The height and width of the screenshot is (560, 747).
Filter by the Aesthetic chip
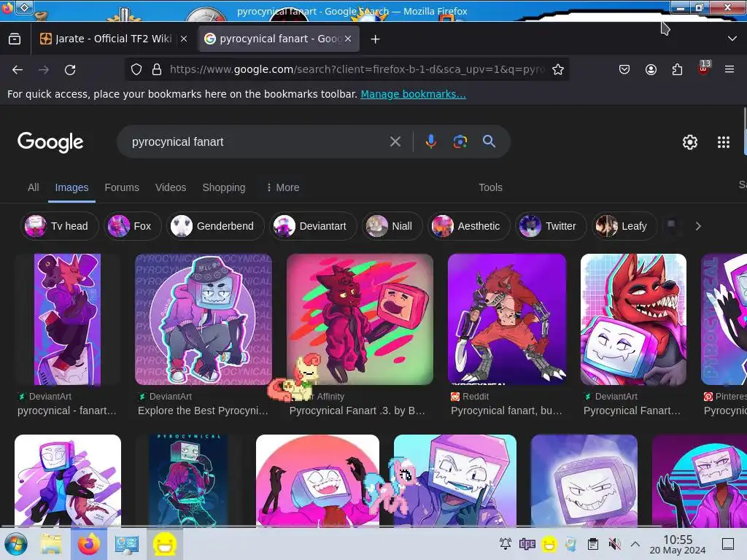pos(469,226)
